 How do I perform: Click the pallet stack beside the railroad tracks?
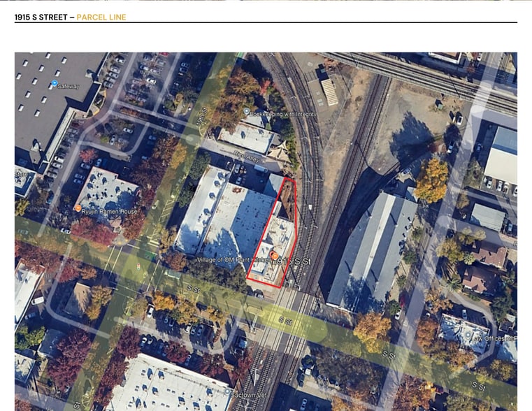[x=329, y=92]
